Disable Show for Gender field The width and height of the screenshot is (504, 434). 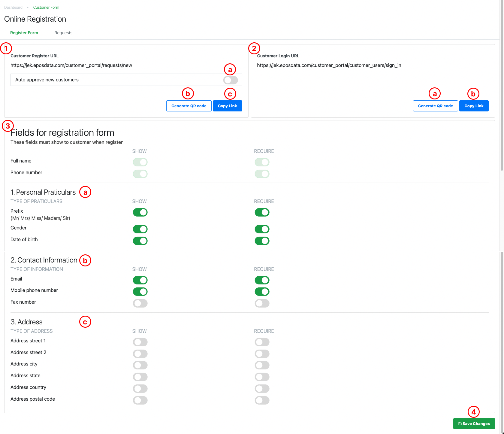[140, 229]
